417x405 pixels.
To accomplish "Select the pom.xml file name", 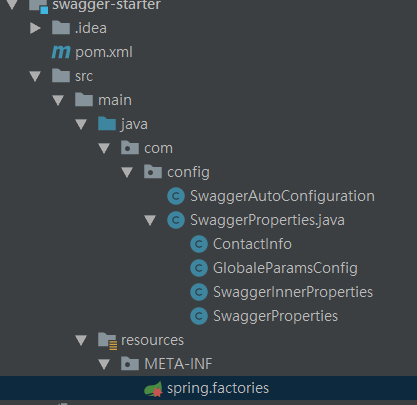I will 104,52.
